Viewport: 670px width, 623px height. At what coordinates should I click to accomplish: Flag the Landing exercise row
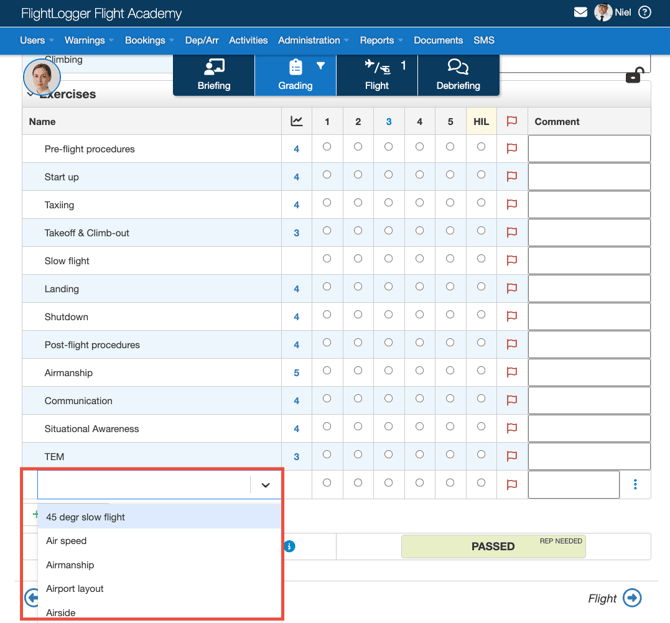[x=512, y=289]
